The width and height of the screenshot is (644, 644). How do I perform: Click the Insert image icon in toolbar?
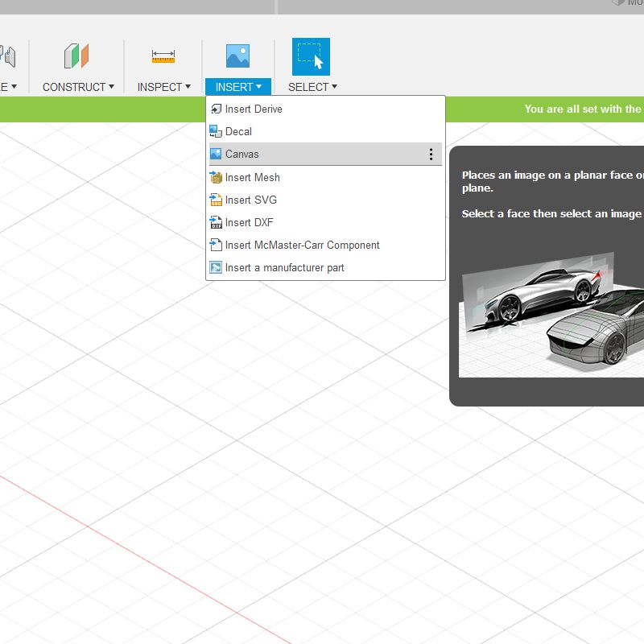click(x=237, y=56)
